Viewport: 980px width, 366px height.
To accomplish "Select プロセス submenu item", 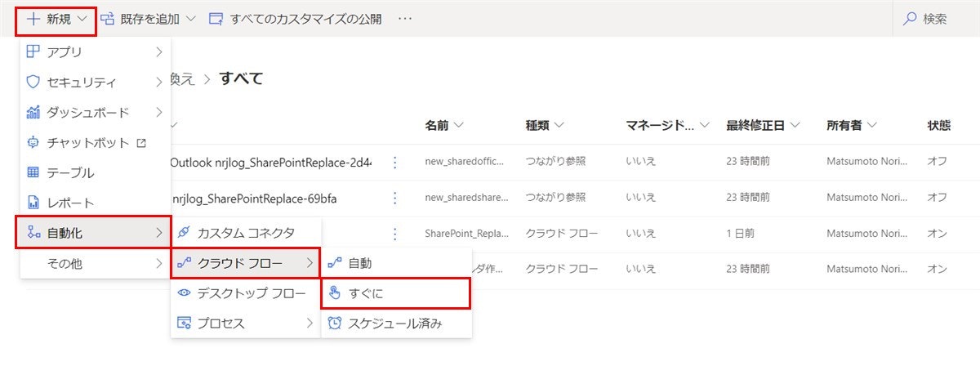I will (245, 324).
